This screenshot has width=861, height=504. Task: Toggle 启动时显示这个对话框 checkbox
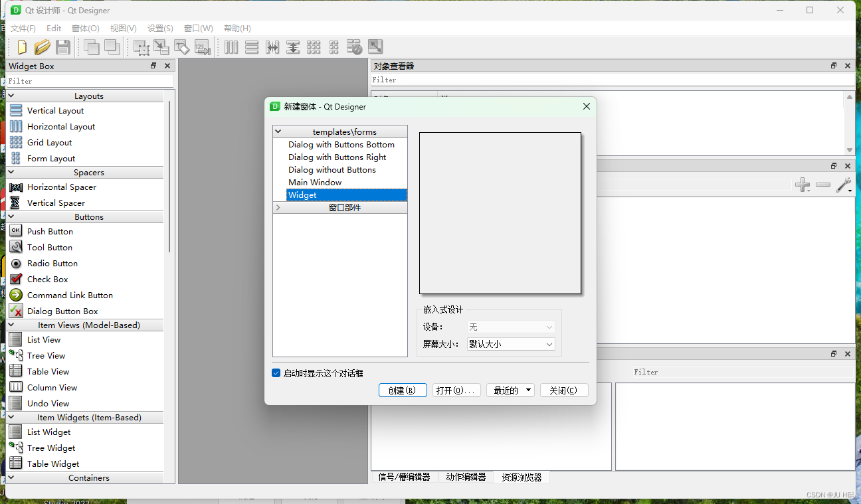[276, 373]
